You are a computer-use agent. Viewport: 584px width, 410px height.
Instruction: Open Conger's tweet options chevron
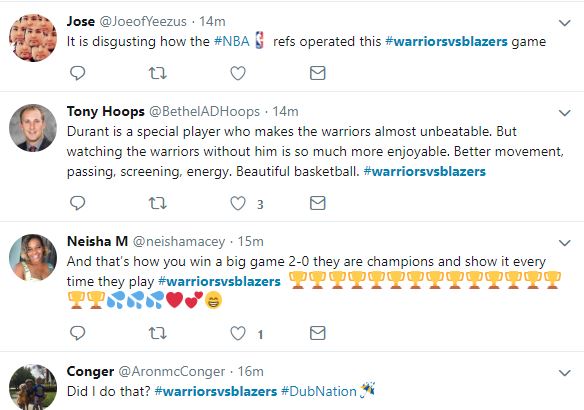pyautogui.click(x=565, y=373)
